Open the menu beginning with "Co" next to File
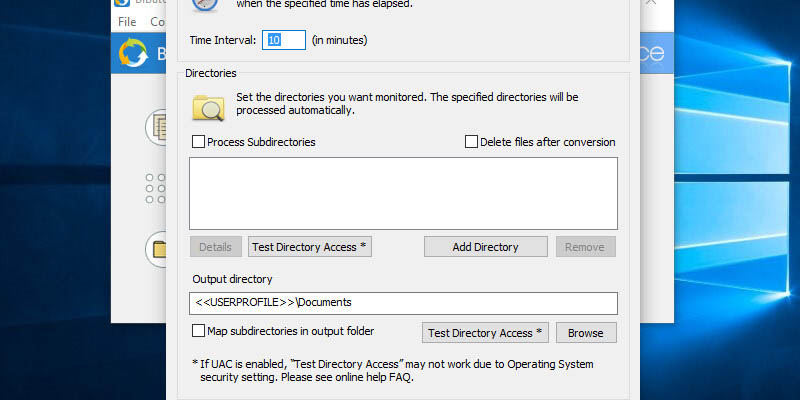Viewport: 800px width, 400px height. (157, 21)
